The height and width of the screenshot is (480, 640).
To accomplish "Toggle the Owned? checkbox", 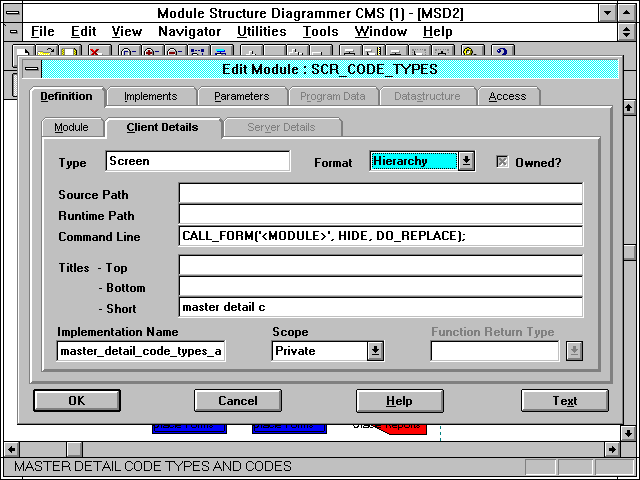I will 503,162.
